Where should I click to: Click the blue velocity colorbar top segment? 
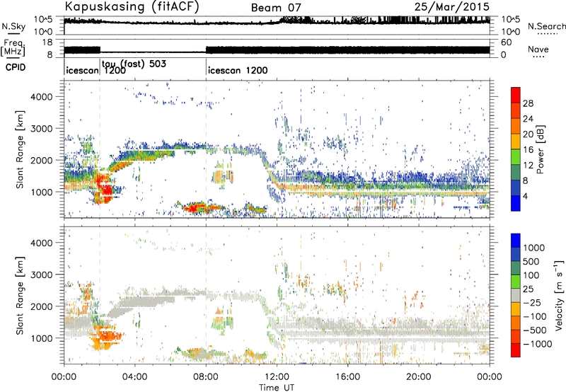click(516, 241)
